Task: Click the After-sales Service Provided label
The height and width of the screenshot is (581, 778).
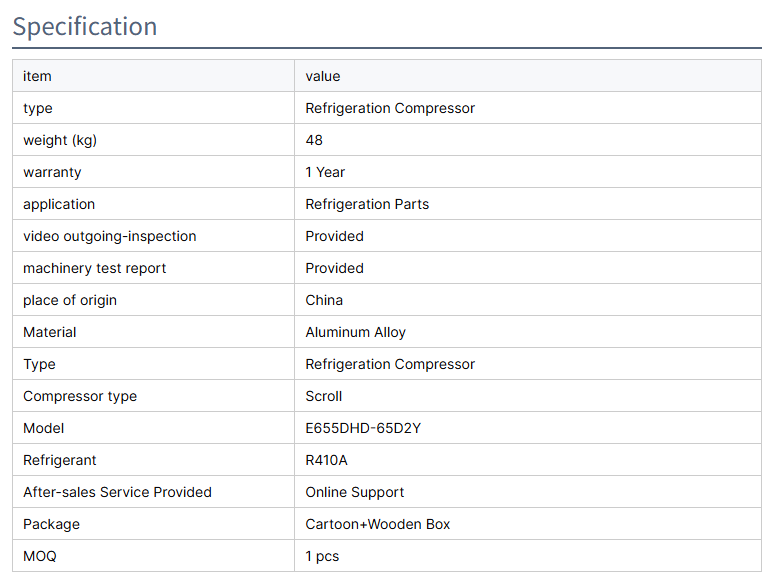Action: pos(117,492)
